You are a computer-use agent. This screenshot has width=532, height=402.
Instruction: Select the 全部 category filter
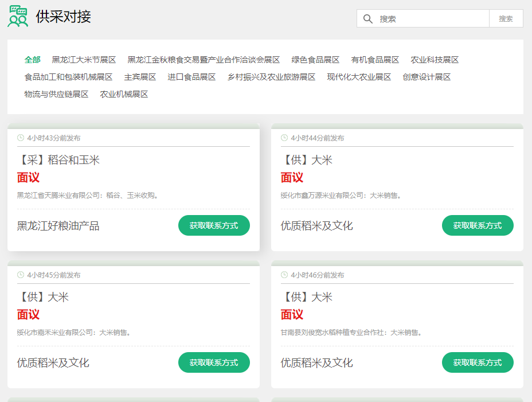click(x=32, y=60)
